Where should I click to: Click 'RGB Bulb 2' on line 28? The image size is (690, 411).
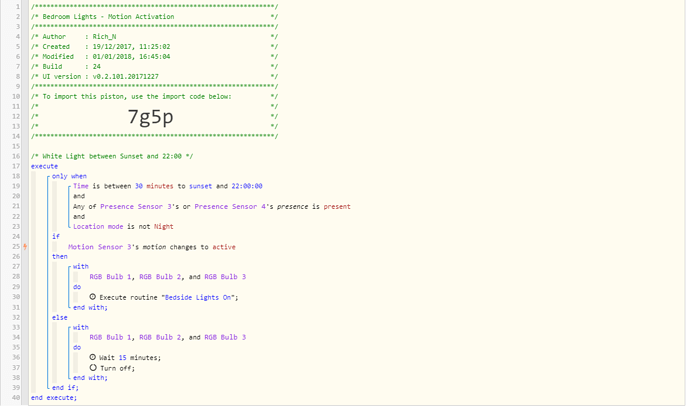coord(160,277)
